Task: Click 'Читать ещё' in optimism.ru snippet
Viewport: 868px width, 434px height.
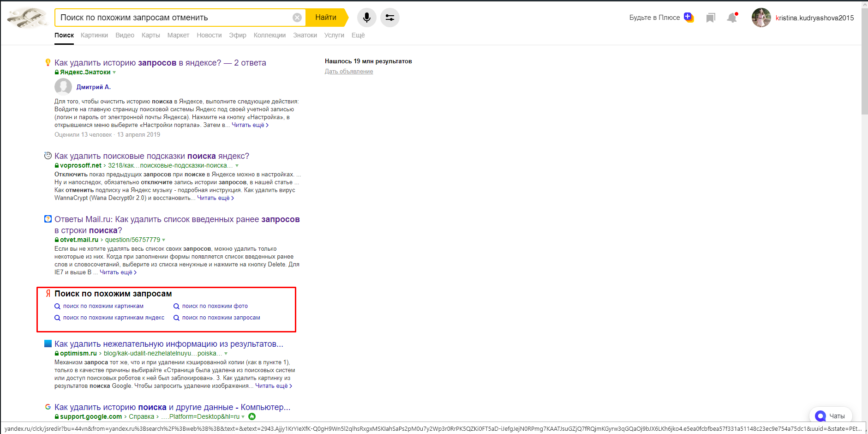Action: 274,386
